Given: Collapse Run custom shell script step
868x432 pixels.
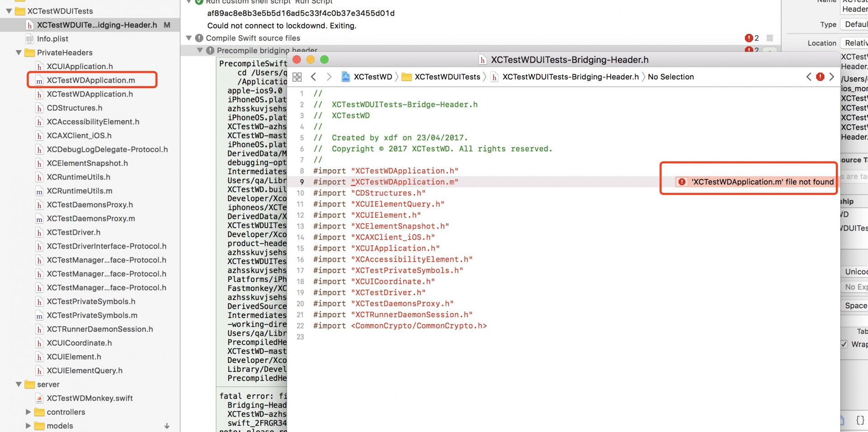Looking at the screenshot, I should pos(189,2).
